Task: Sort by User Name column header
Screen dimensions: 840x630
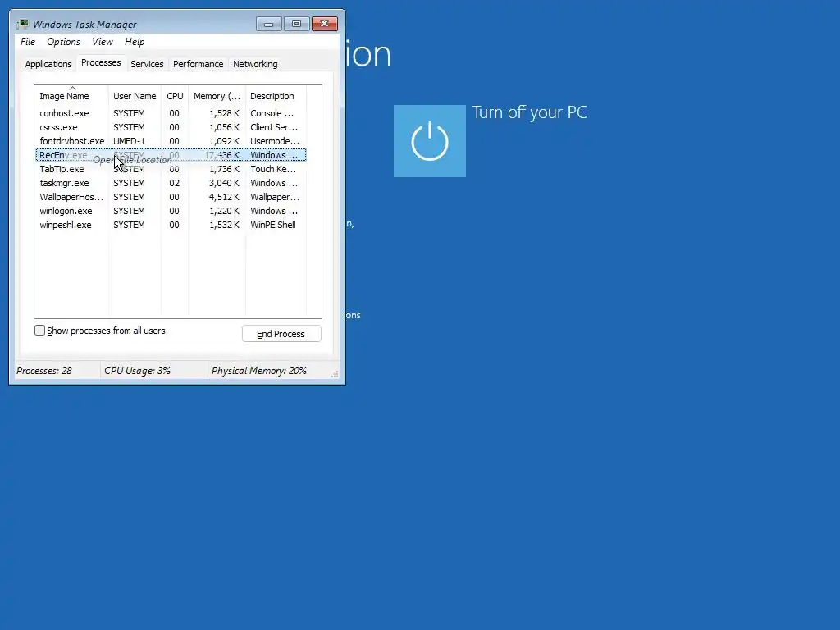Action: 135,96
